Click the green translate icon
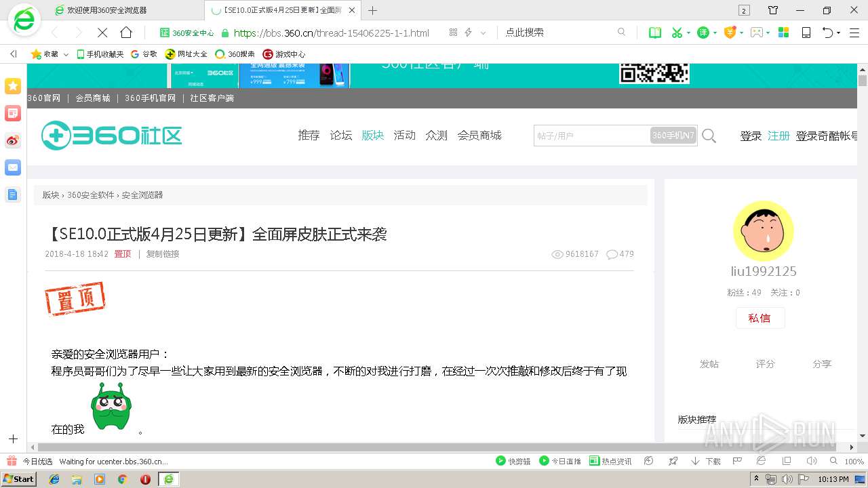The width and height of the screenshot is (868, 488). [703, 33]
